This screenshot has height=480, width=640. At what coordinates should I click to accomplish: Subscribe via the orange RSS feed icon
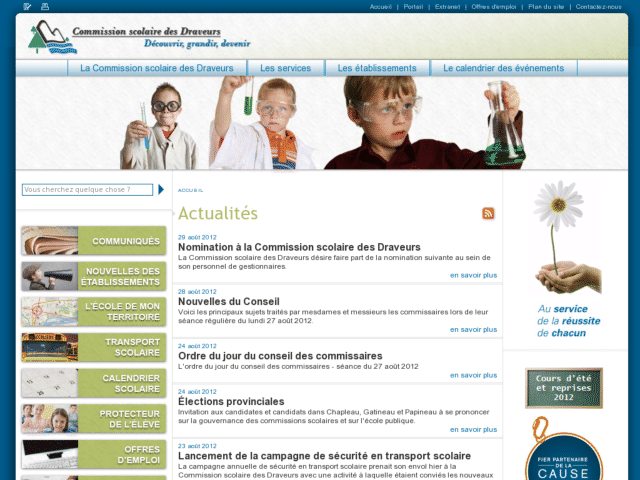[488, 213]
